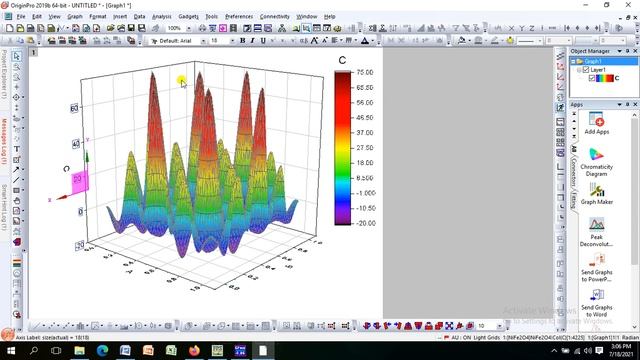This screenshot has width=640, height=360.
Task: Select the Pan hand tool
Action: [x=16, y=200]
